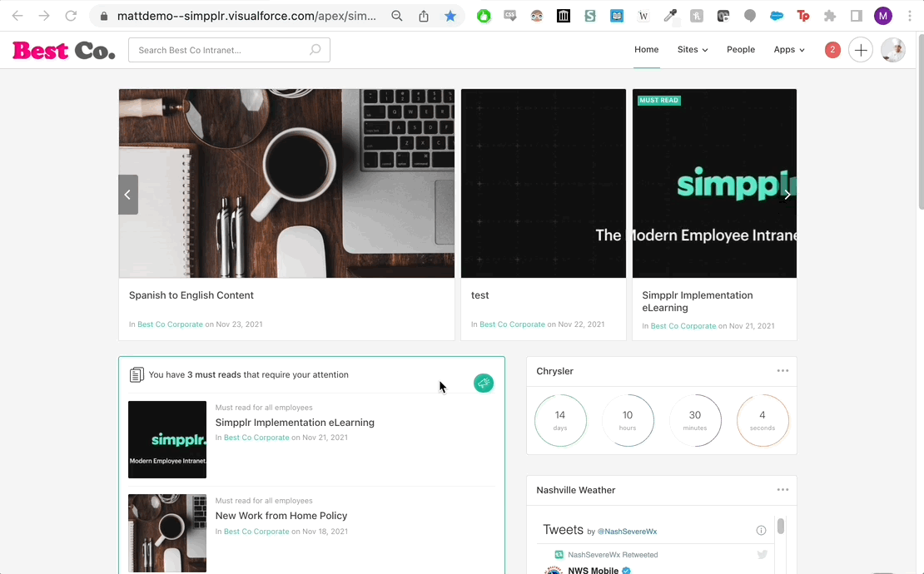Open the Extensions puzzle piece menu
924x574 pixels.
click(830, 17)
